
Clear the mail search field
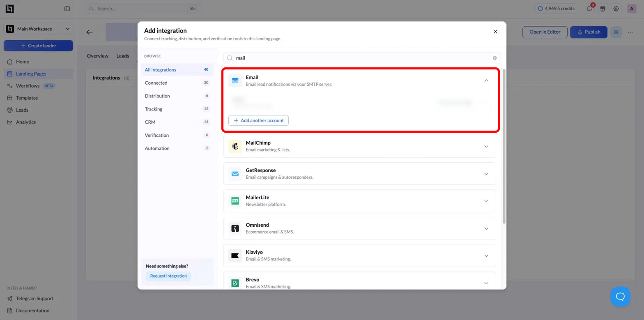494,58
